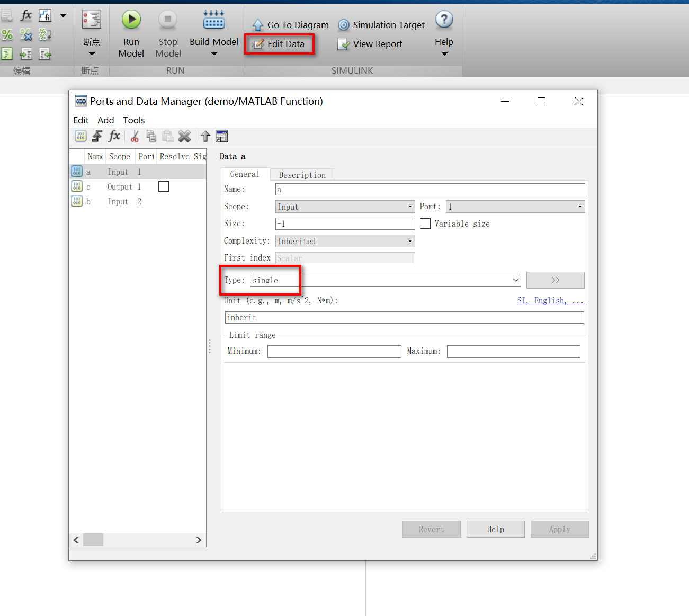Click the Run Model play icon
Screen dimensions: 689x616
pyautogui.click(x=131, y=20)
